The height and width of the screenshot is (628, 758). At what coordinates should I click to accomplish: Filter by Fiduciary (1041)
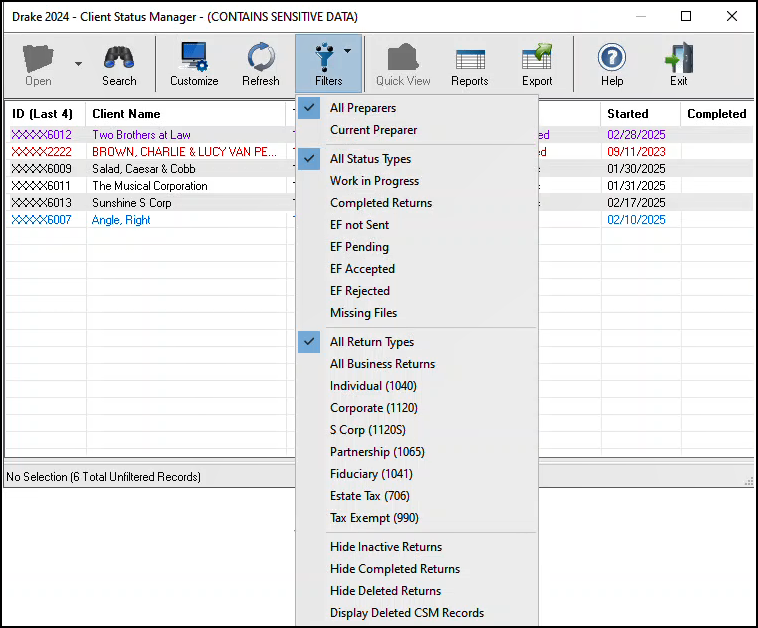pos(417,474)
